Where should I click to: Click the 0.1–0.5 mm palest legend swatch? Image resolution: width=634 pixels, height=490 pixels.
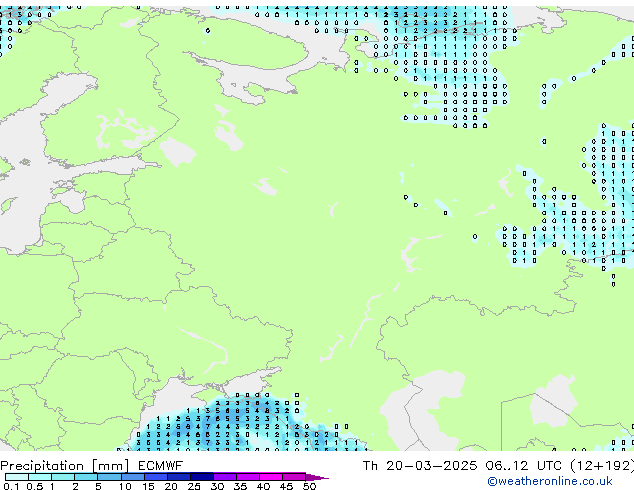click(17, 477)
